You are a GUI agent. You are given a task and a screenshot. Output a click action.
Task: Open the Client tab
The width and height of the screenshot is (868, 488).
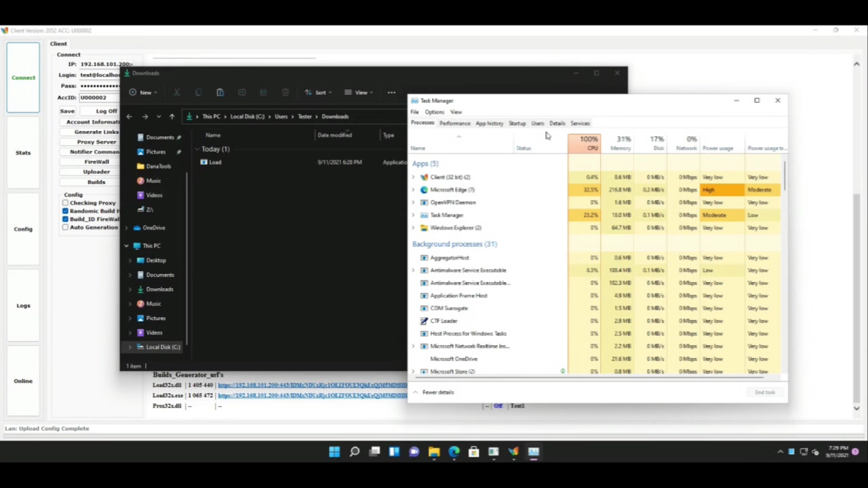click(58, 43)
